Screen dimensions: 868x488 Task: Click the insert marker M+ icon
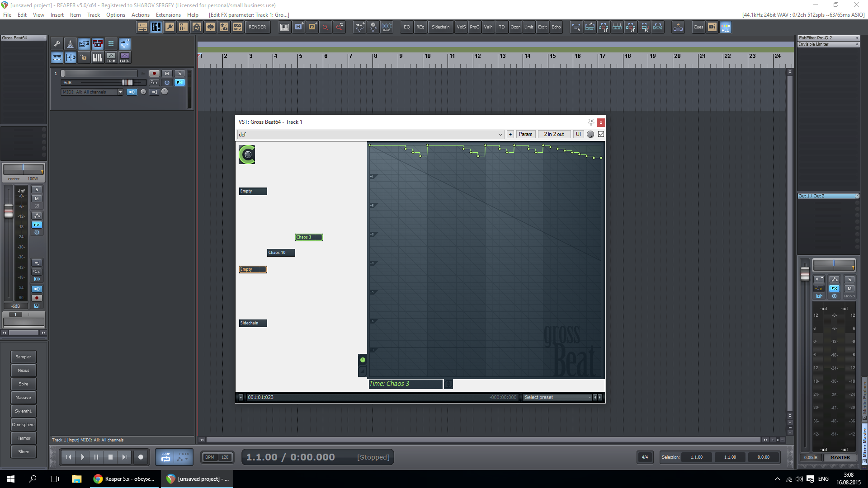tap(298, 27)
